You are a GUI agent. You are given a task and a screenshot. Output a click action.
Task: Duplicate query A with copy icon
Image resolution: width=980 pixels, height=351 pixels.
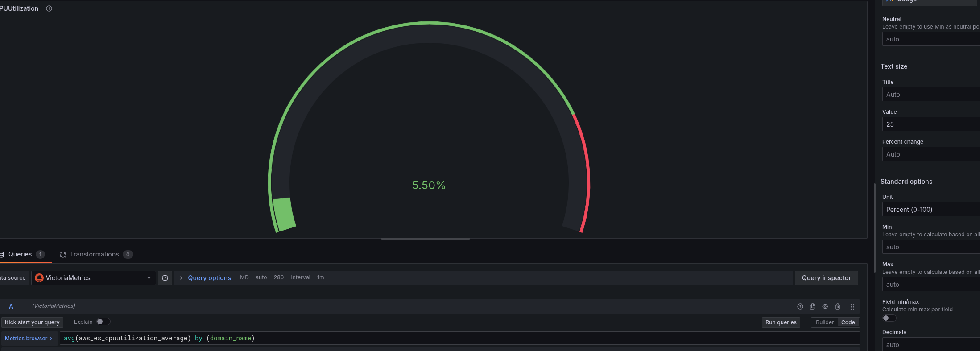813,306
